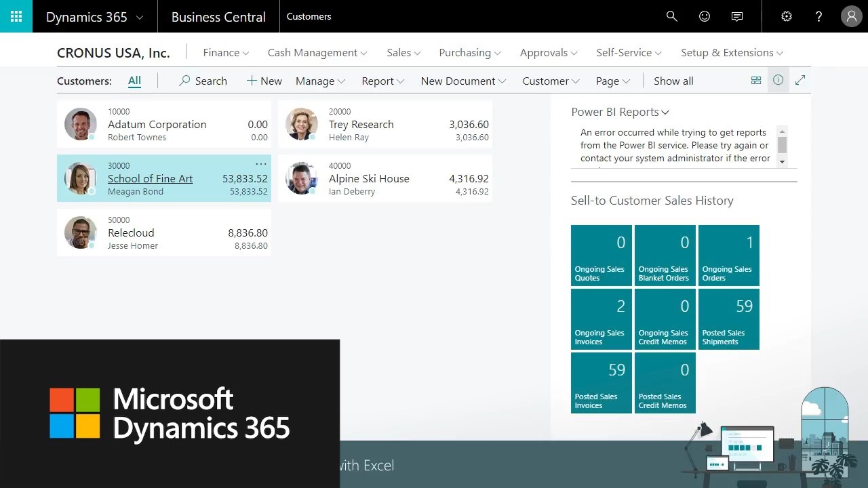The width and height of the screenshot is (868, 488).
Task: Open the Posted Sales Shipments tile
Action: (x=728, y=319)
